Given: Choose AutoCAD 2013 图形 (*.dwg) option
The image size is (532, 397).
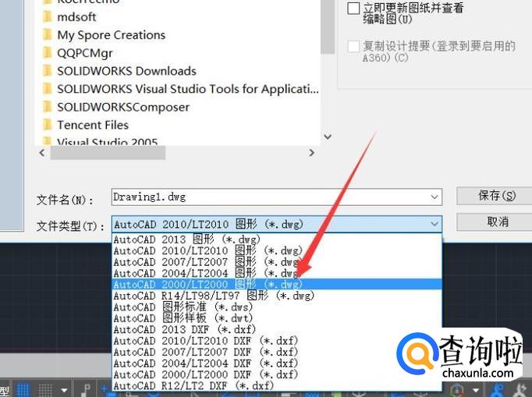Looking at the screenshot, I should pos(277,239).
